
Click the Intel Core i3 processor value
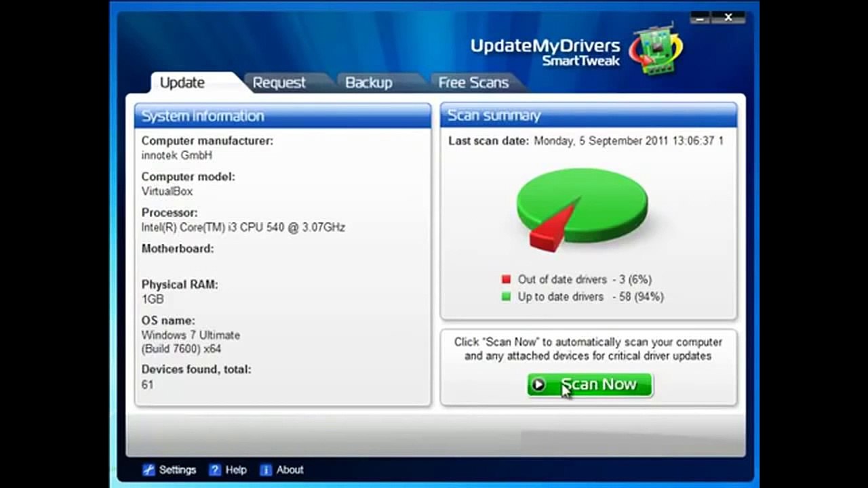click(x=243, y=227)
